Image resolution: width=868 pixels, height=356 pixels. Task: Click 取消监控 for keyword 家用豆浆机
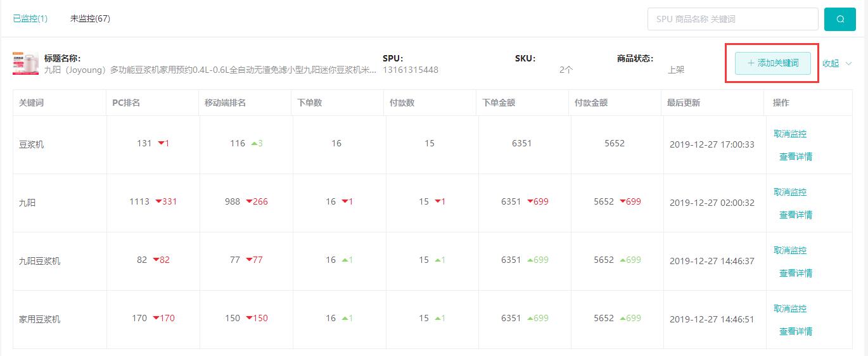pos(790,308)
